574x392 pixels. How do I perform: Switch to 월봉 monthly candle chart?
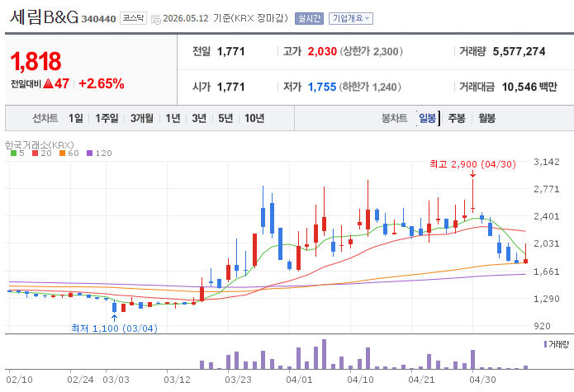point(487,118)
